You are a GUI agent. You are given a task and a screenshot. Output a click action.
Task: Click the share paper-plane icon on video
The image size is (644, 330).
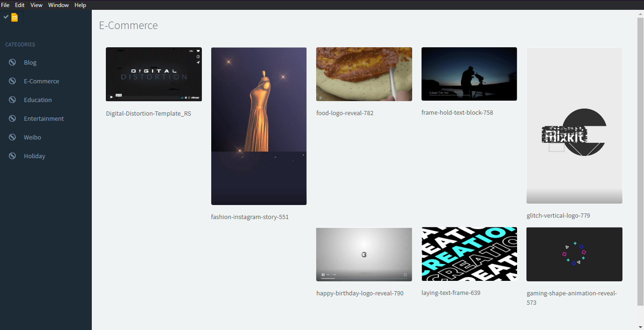[198, 62]
